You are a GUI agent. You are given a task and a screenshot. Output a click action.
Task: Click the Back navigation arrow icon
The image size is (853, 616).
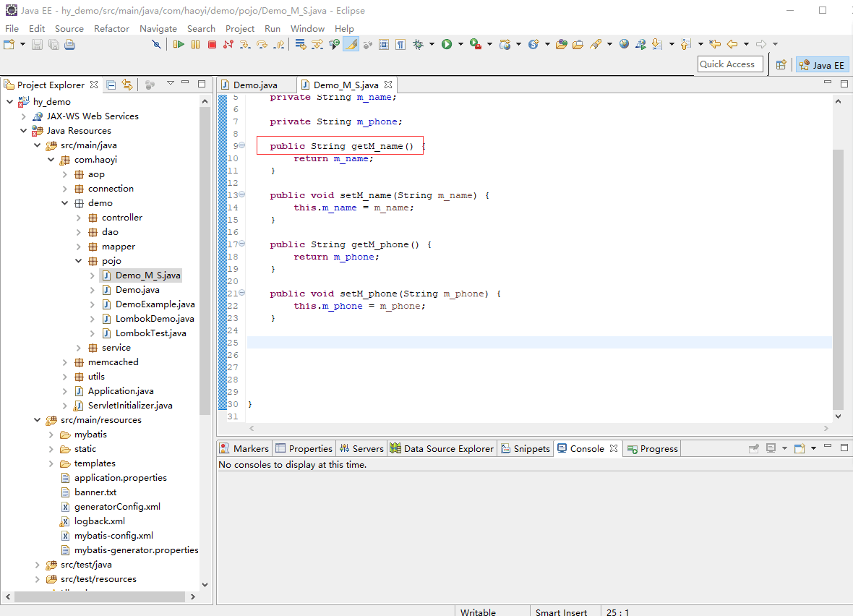coord(732,44)
